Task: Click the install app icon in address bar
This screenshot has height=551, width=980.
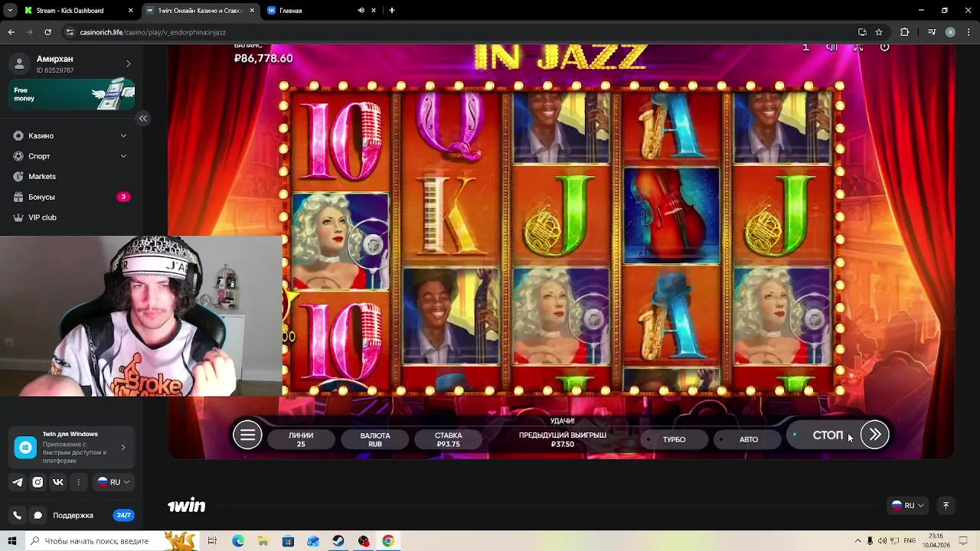Action: (x=862, y=32)
